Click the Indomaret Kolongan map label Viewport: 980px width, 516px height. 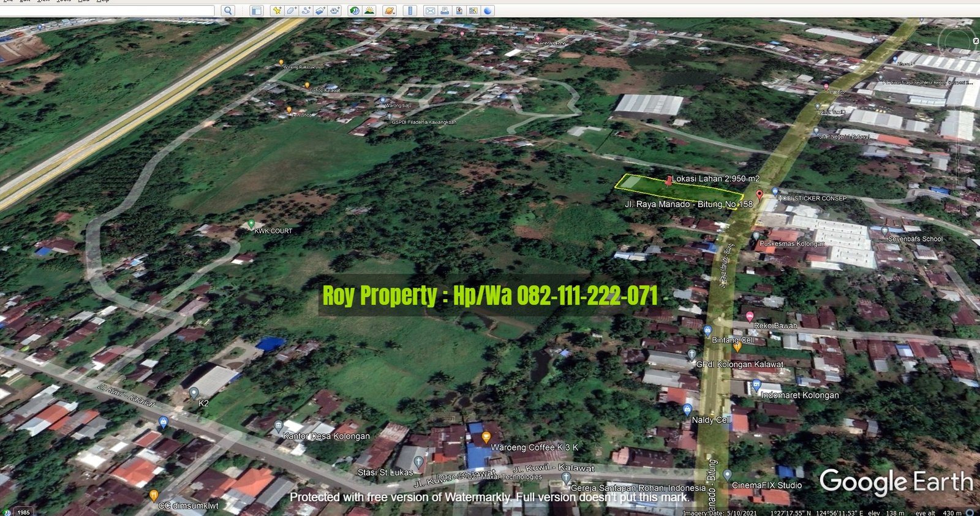[799, 395]
